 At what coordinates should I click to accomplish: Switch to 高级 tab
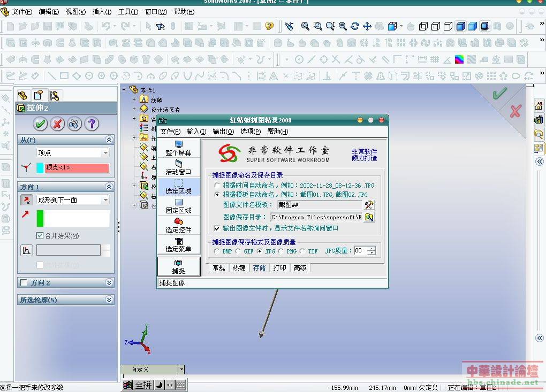(300, 268)
